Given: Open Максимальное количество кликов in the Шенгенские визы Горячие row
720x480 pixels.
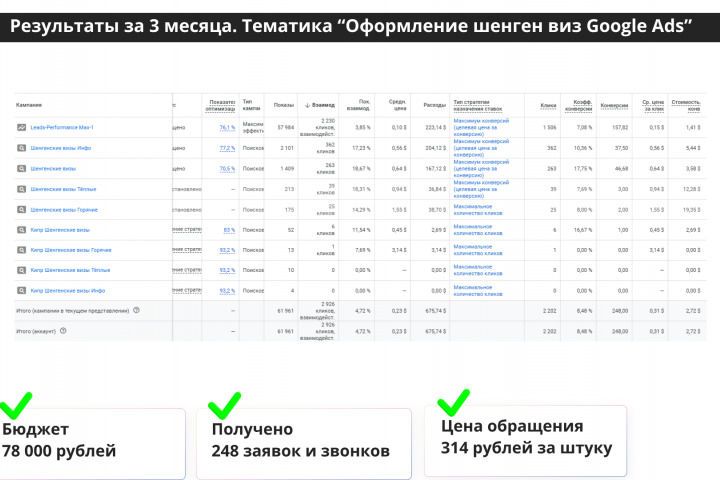Looking at the screenshot, I should point(478,209).
